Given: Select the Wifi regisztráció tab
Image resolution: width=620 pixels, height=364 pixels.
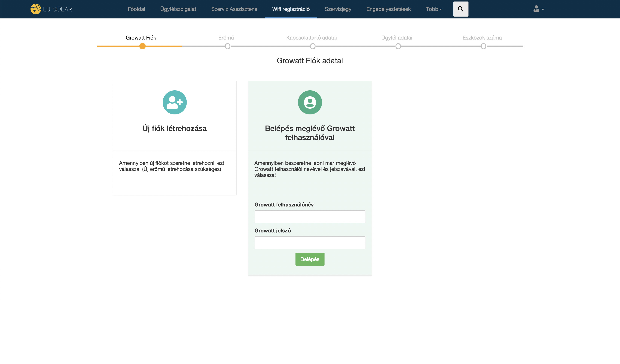Looking at the screenshot, I should [x=291, y=9].
